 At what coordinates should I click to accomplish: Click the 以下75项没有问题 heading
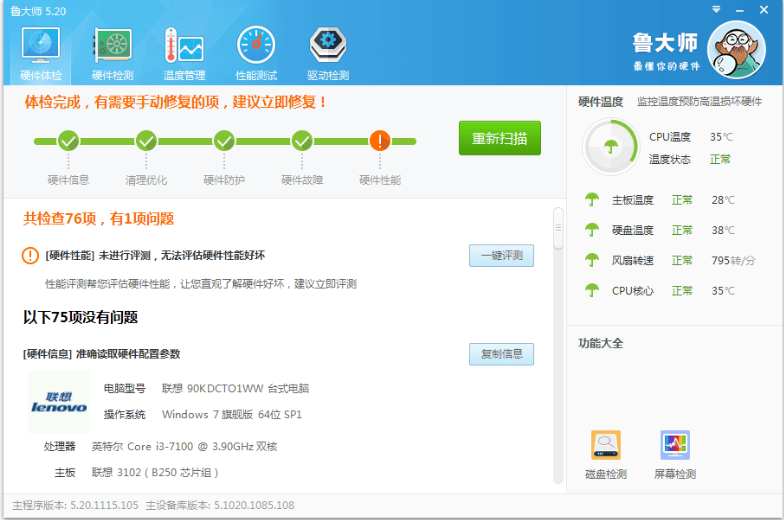[80, 317]
